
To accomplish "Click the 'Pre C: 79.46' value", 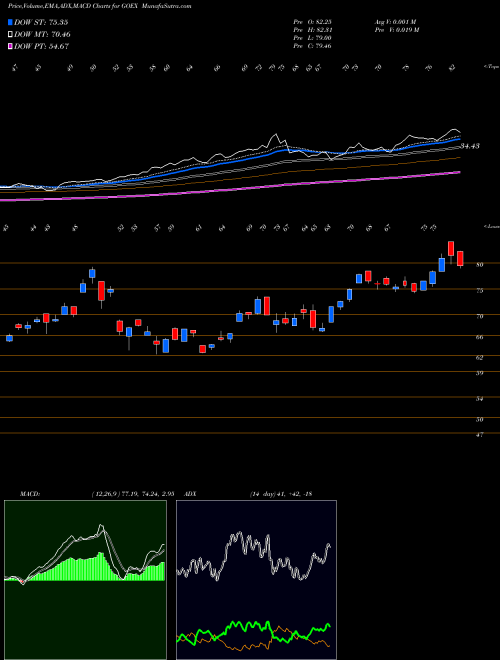I will pos(312,46).
